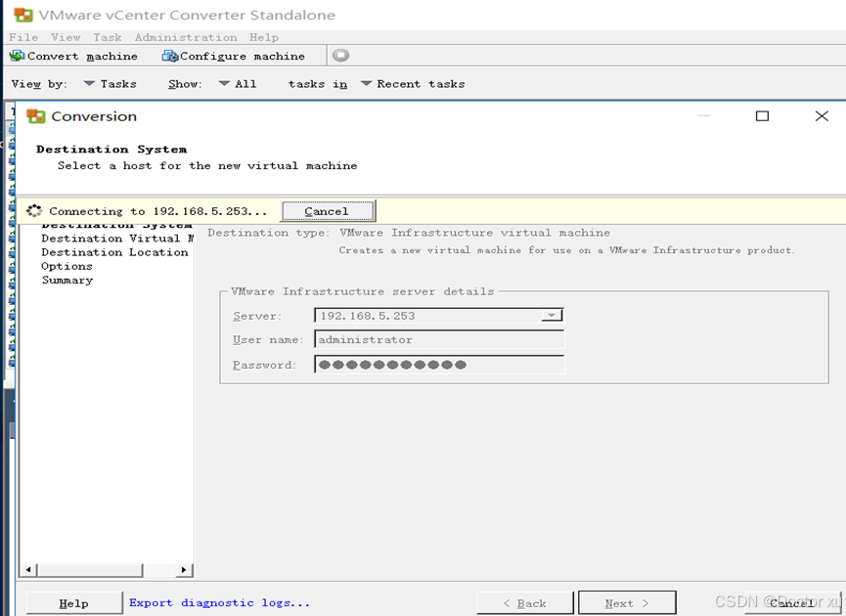The height and width of the screenshot is (616, 846).
Task: Click the step list horizontal scrollbar thumb
Action: tap(90, 570)
